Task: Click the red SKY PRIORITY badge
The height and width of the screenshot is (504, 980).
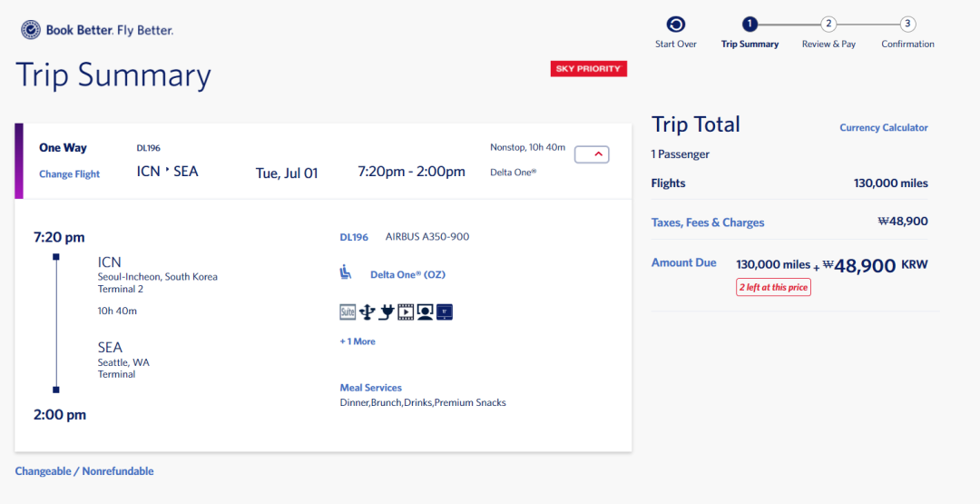Action: [x=588, y=69]
